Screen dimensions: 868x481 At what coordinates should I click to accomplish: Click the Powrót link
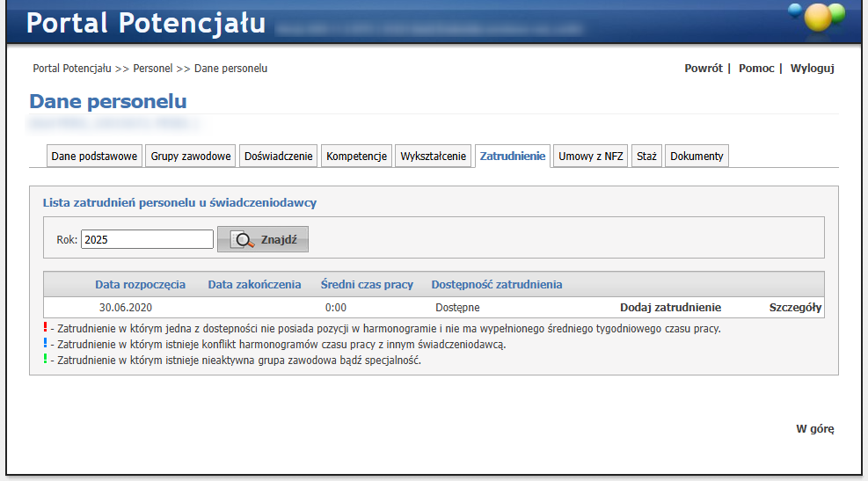pyautogui.click(x=703, y=68)
